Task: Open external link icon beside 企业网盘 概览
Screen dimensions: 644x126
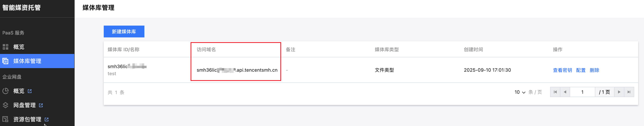Action: [x=30, y=91]
